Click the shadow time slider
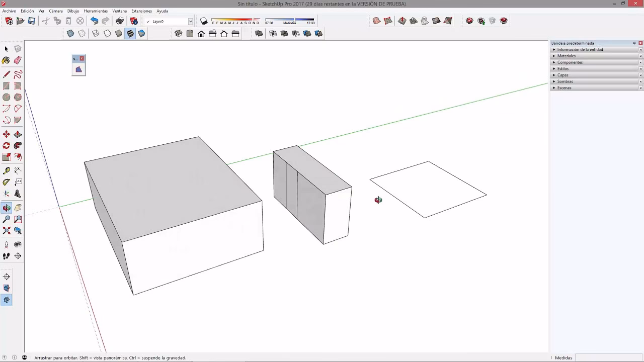644x362 pixels. 295,20
